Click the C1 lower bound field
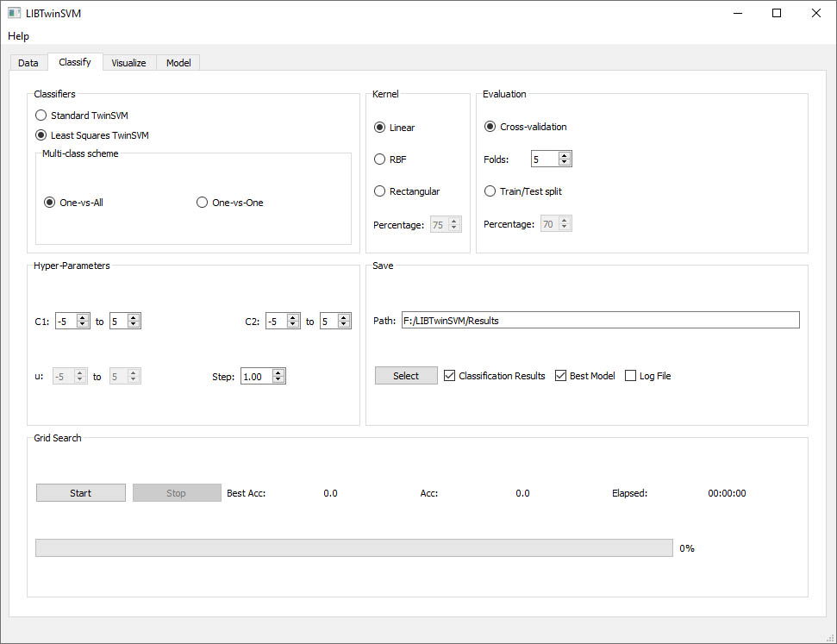 [x=66, y=321]
